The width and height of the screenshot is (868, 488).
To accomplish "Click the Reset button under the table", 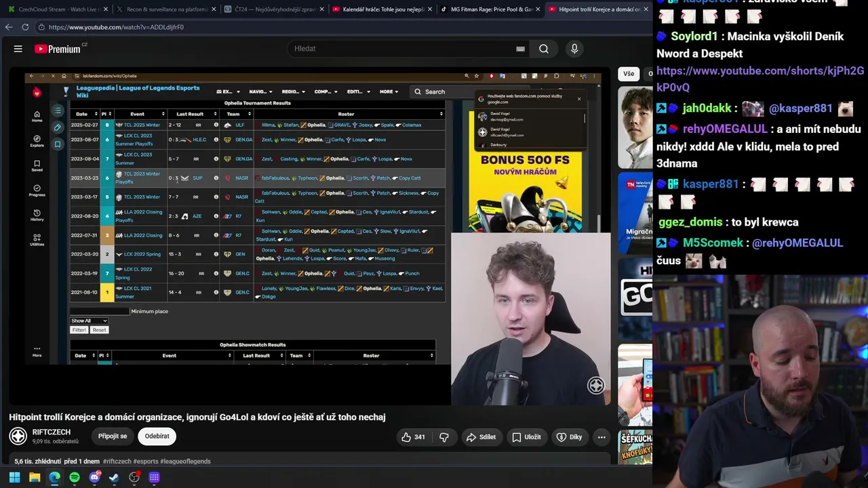I will (x=99, y=330).
